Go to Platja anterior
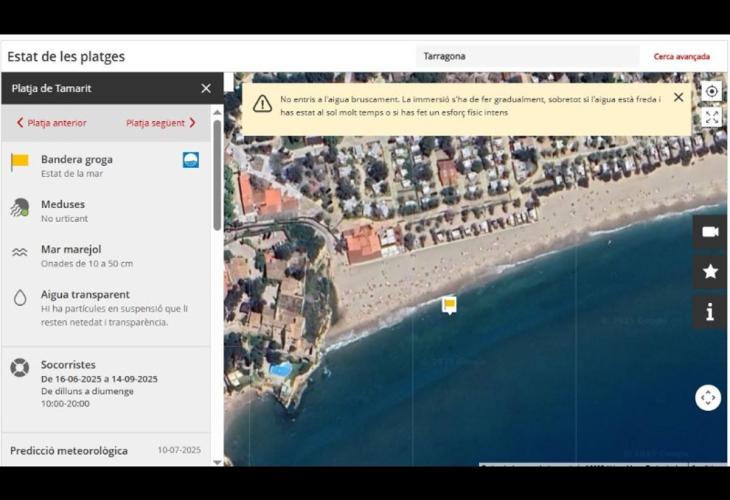The width and height of the screenshot is (730, 500). point(51,123)
